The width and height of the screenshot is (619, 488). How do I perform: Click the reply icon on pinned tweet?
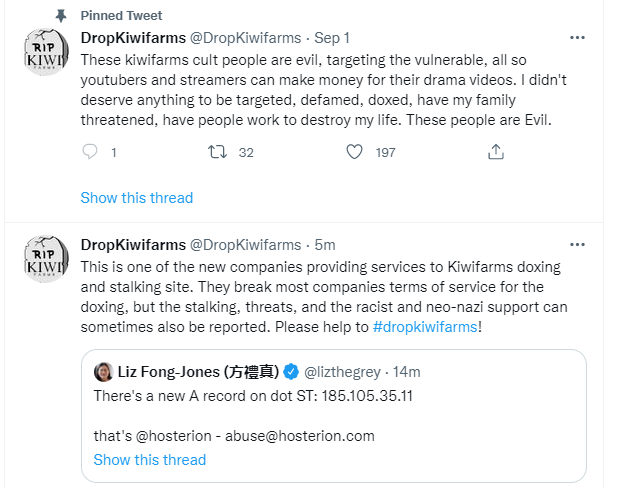pos(90,153)
